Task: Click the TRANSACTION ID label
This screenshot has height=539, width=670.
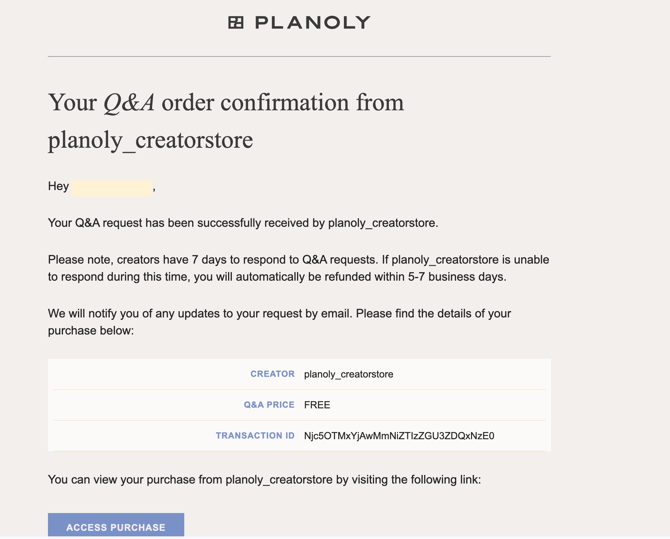Action: [255, 436]
